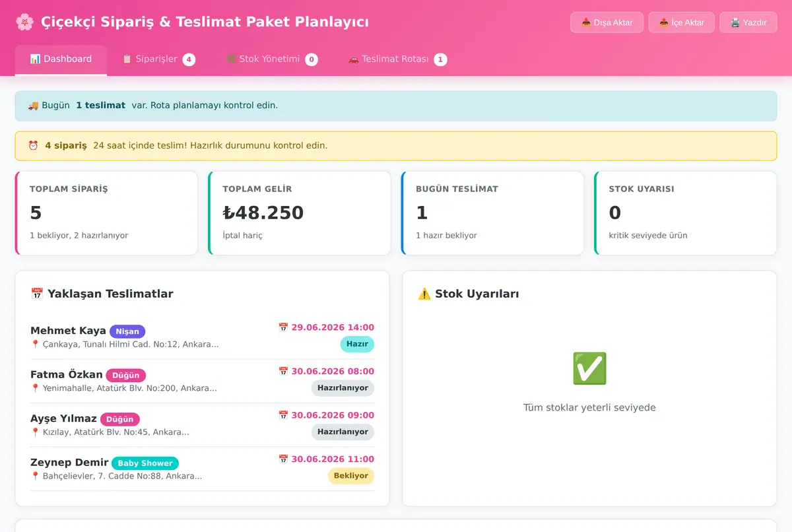Click the Nişan tag on Mehmet Kaya
The height and width of the screenshot is (532, 792).
pyautogui.click(x=127, y=331)
